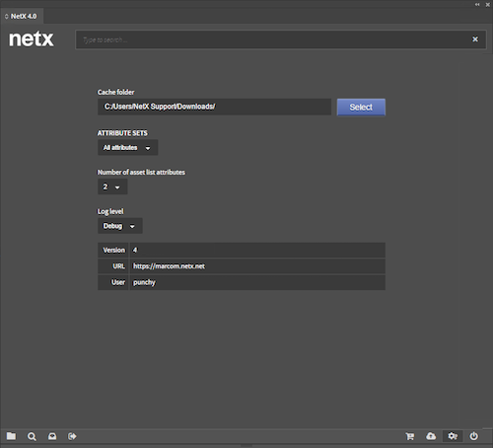Open the asset list attributes number dropdown
Screen dimensions: 493x448
[112, 187]
